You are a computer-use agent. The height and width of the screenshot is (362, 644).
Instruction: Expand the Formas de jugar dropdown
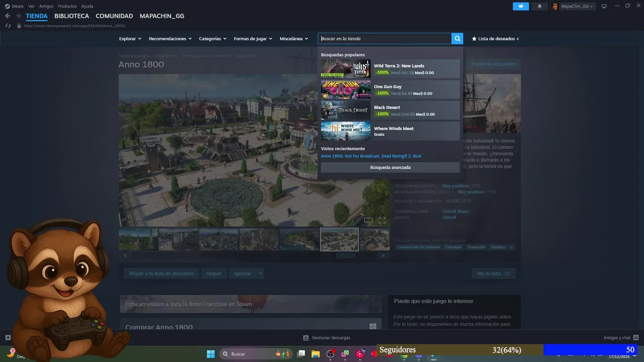click(253, 39)
